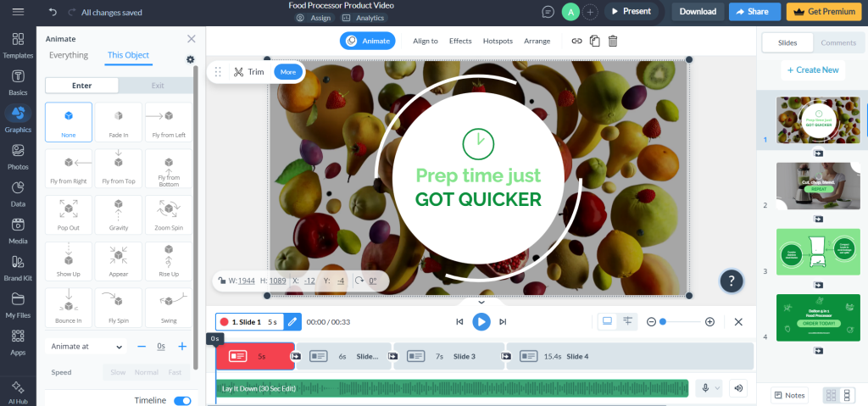Screen dimensions: 868x406
Task: Click More button beside Trim
Action: (x=288, y=72)
